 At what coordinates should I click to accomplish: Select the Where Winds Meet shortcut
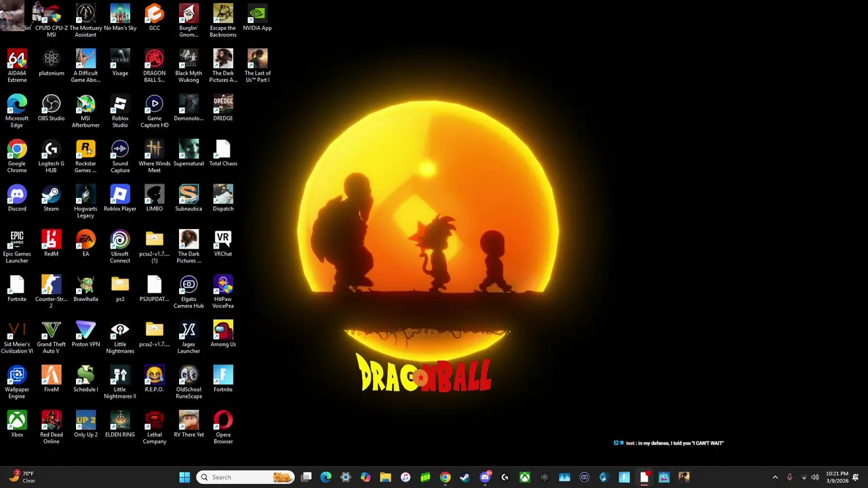coord(155,156)
